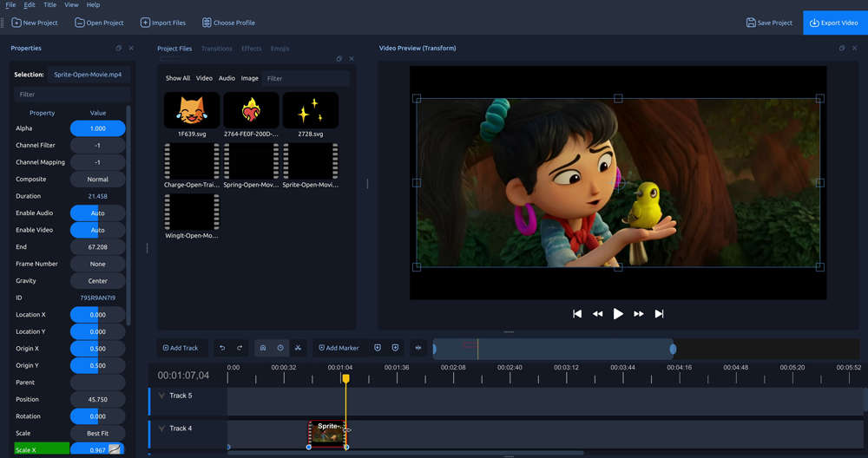Open the Title menu
The image size is (868, 458).
point(50,5)
